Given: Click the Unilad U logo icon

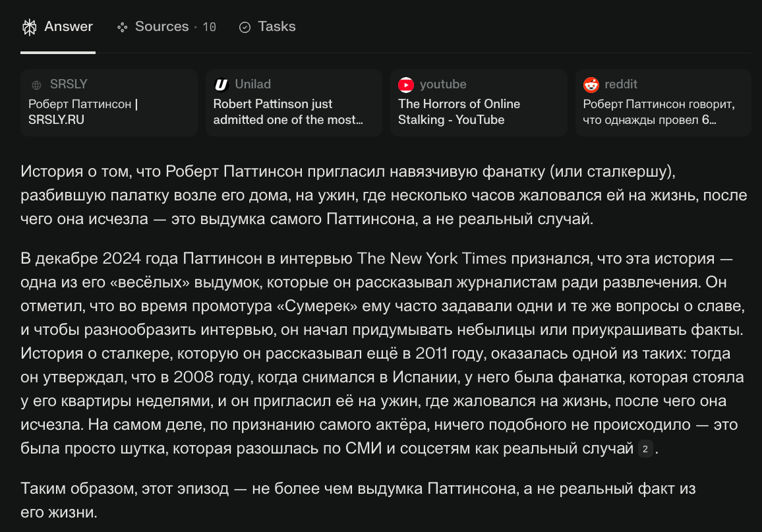Looking at the screenshot, I should pyautogui.click(x=221, y=85).
